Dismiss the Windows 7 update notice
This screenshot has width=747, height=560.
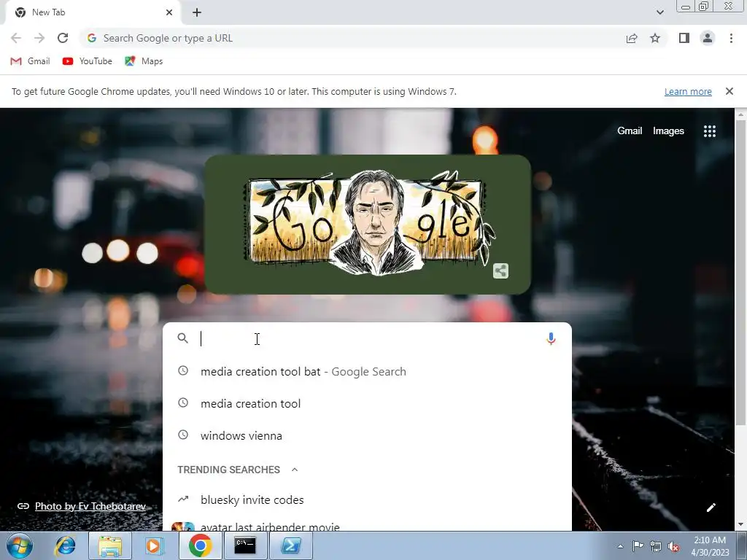click(729, 91)
